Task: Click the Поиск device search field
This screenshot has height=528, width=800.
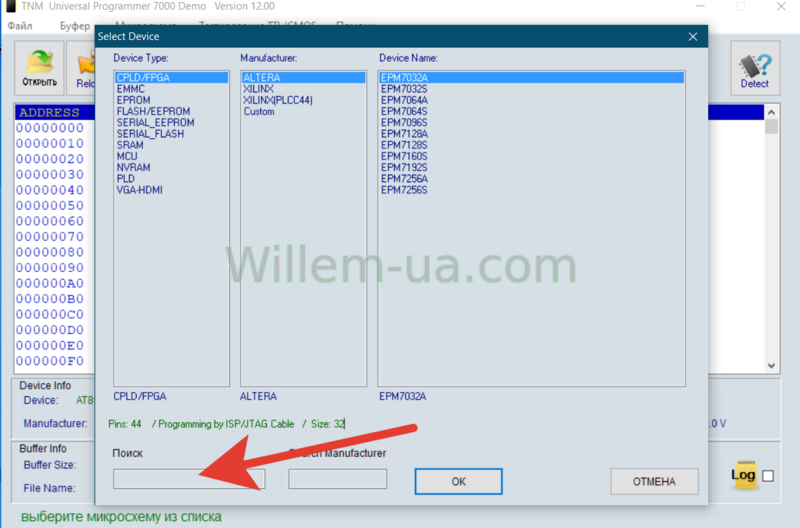Action: point(188,479)
